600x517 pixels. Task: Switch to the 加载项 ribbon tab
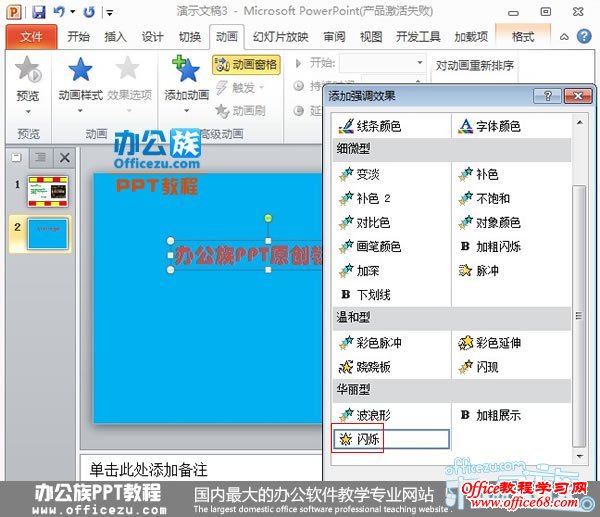471,37
